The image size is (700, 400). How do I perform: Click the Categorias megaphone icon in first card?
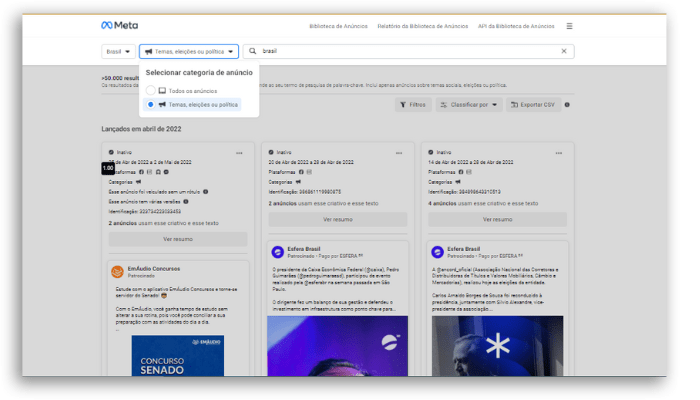pyautogui.click(x=138, y=182)
